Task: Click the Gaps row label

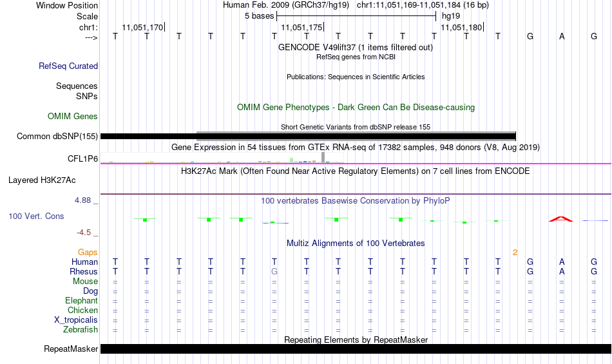Action: coord(88,253)
